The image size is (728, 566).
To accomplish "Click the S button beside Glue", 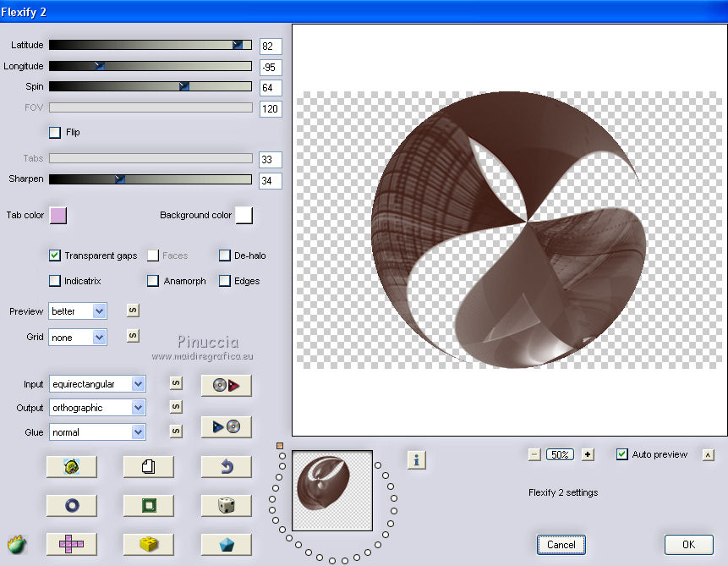I will 176,431.
